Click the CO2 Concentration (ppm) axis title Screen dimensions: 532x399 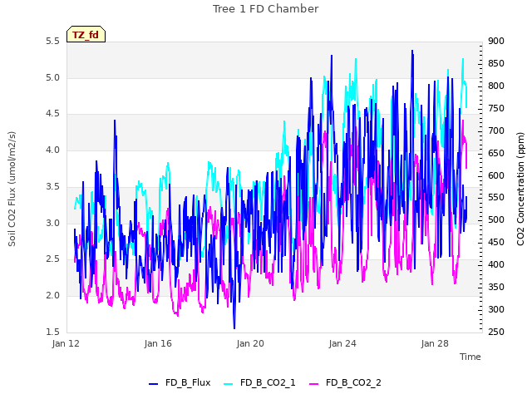pyautogui.click(x=520, y=189)
